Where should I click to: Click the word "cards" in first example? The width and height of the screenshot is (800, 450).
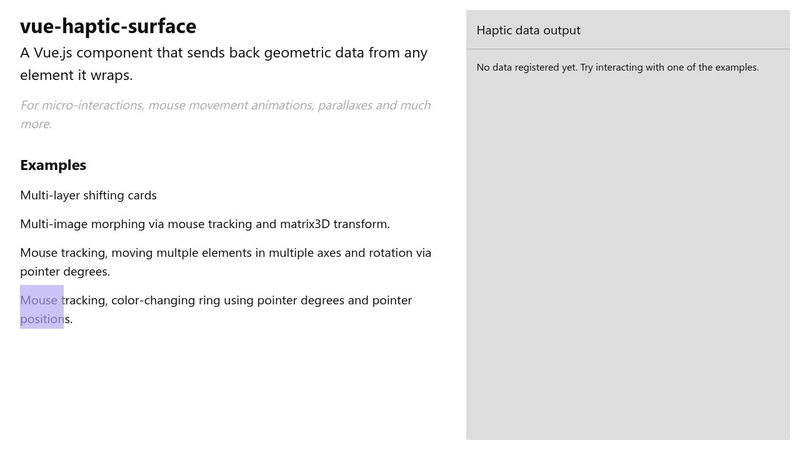coord(139,195)
